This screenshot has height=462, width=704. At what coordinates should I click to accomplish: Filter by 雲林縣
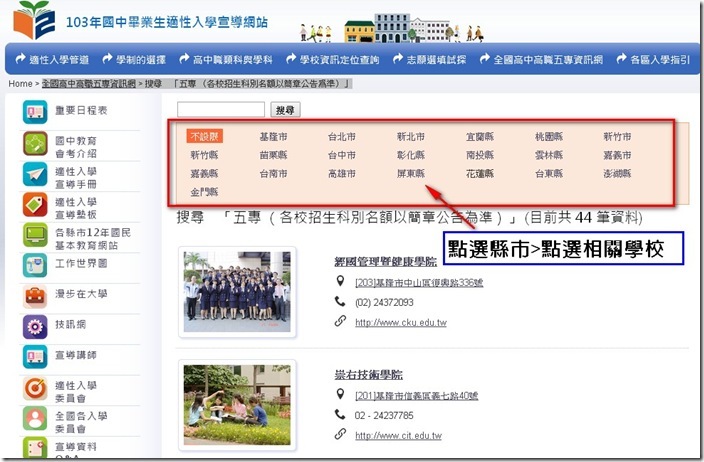(549, 155)
